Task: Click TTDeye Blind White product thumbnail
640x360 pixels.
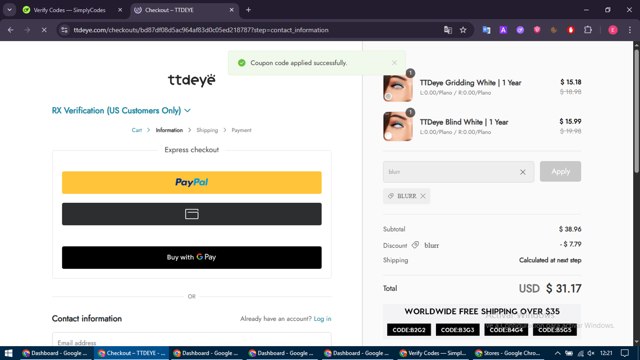Action: (x=398, y=127)
